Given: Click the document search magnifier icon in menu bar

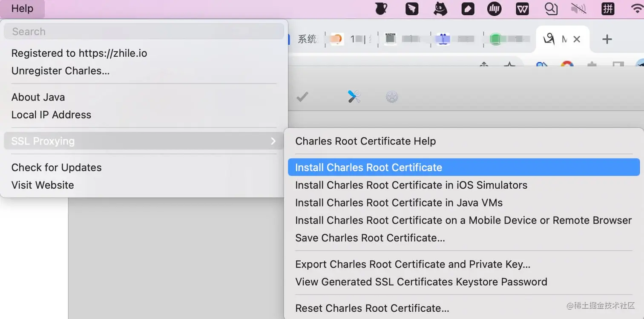Looking at the screenshot, I should (x=551, y=9).
